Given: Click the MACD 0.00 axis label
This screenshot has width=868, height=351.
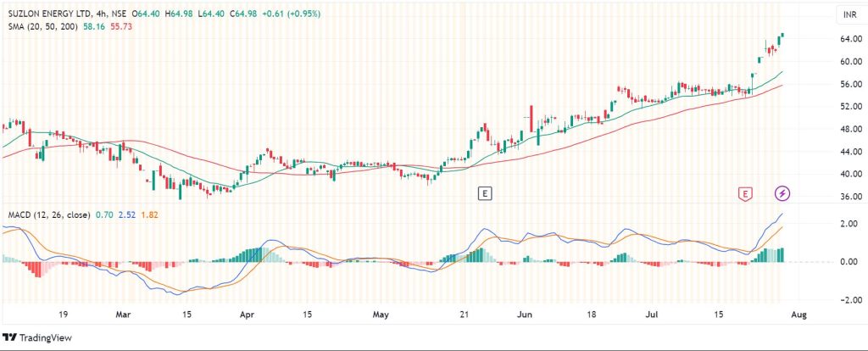Looking at the screenshot, I should coord(851,262).
